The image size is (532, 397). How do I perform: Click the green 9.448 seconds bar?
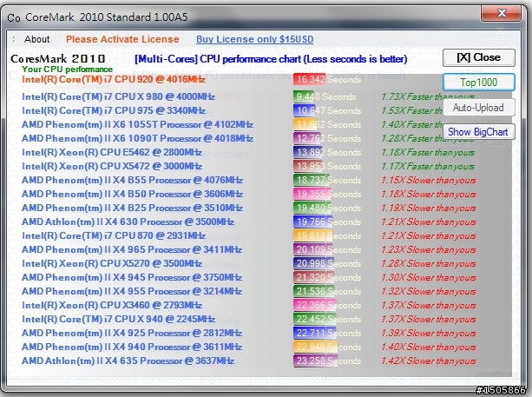click(x=303, y=96)
